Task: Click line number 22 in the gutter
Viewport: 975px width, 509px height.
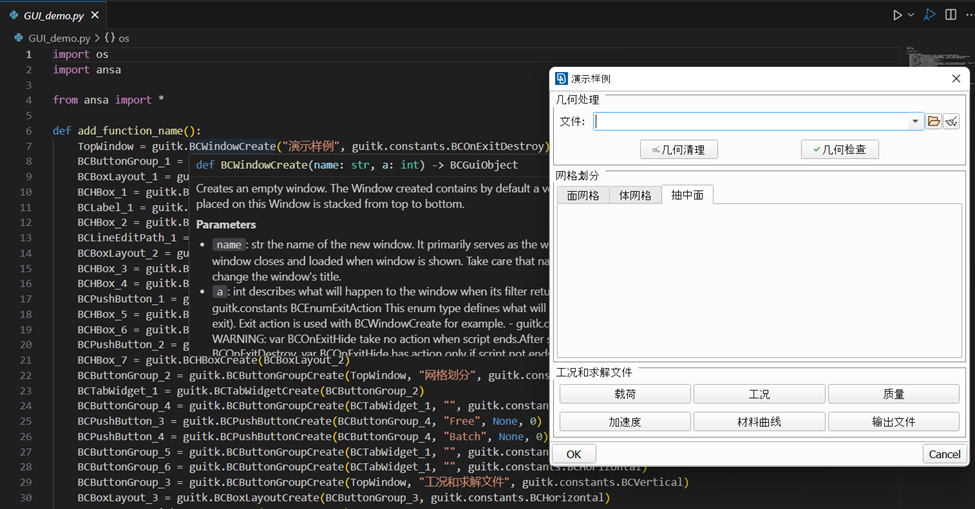Action: (x=25, y=375)
